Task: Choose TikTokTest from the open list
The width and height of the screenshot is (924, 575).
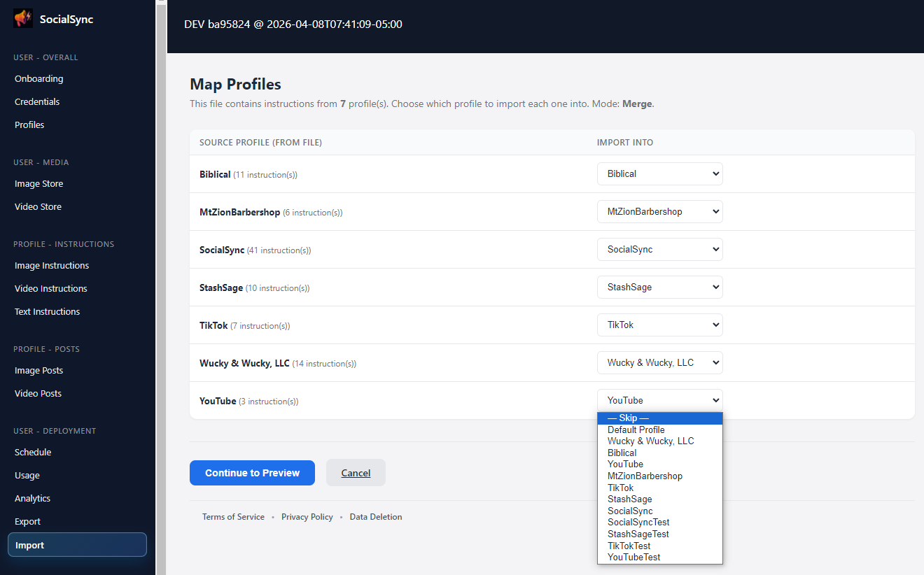Action: point(629,546)
